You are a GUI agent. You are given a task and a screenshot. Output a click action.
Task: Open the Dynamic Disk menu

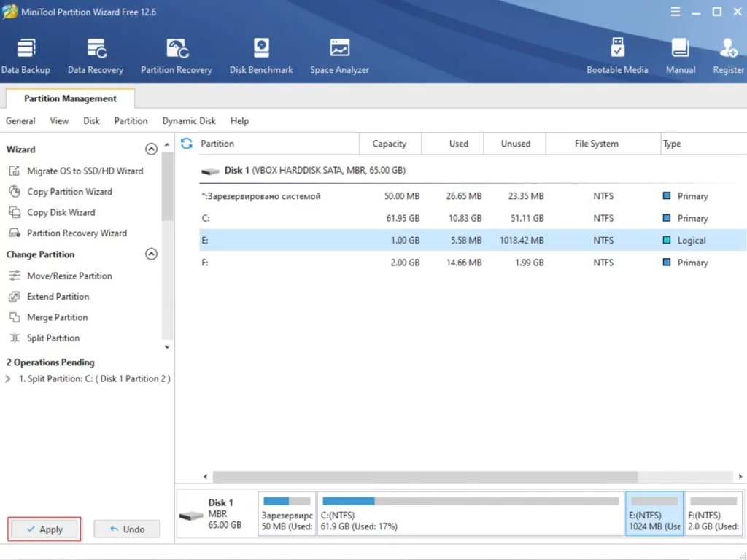click(189, 121)
